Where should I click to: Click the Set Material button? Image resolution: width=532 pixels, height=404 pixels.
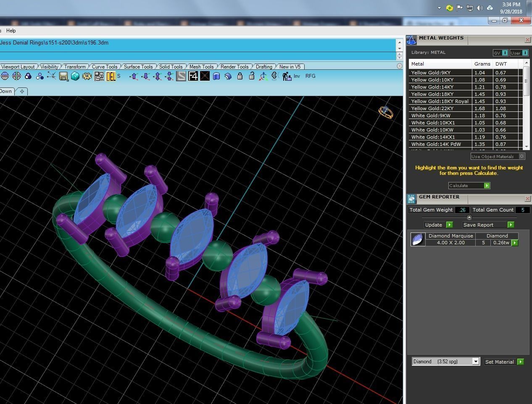click(x=503, y=362)
